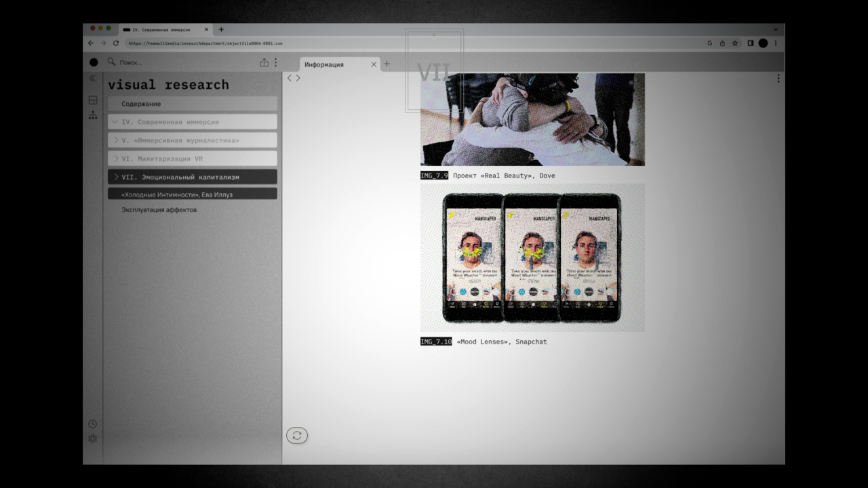
Task: Click the magnifier search icon
Action: pos(112,62)
